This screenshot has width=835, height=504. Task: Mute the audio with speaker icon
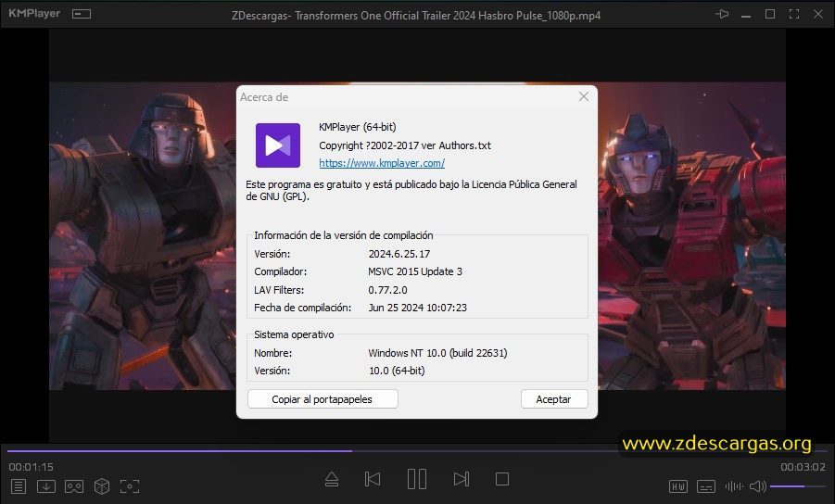click(x=757, y=486)
